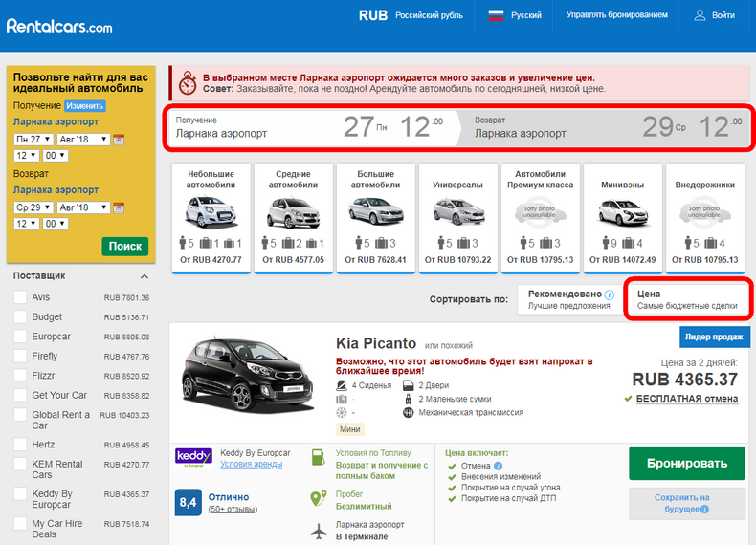The width and height of the screenshot is (756, 545).
Task: Click the Изменить button next to Получение
Action: click(85, 105)
